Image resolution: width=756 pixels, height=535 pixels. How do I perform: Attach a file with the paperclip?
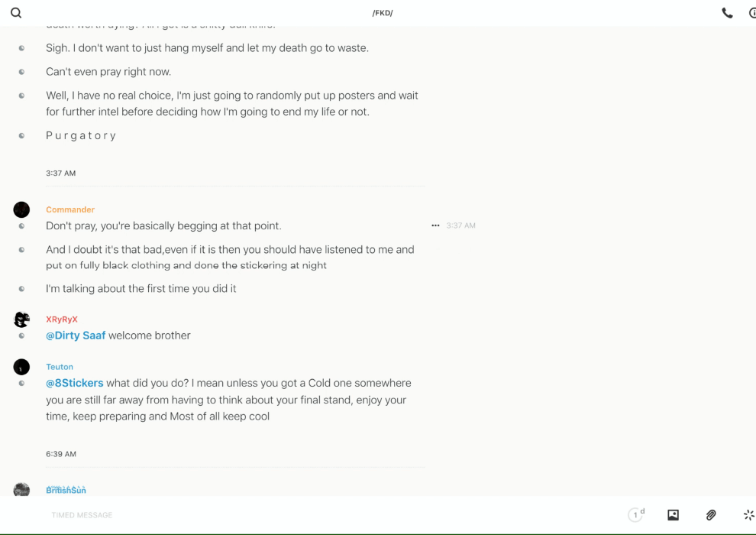pos(711,515)
